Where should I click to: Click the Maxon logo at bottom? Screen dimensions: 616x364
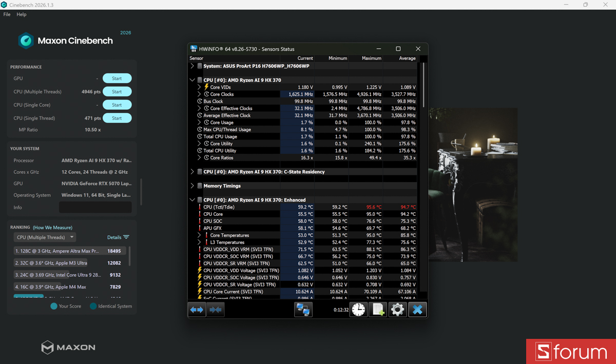[x=68, y=347]
